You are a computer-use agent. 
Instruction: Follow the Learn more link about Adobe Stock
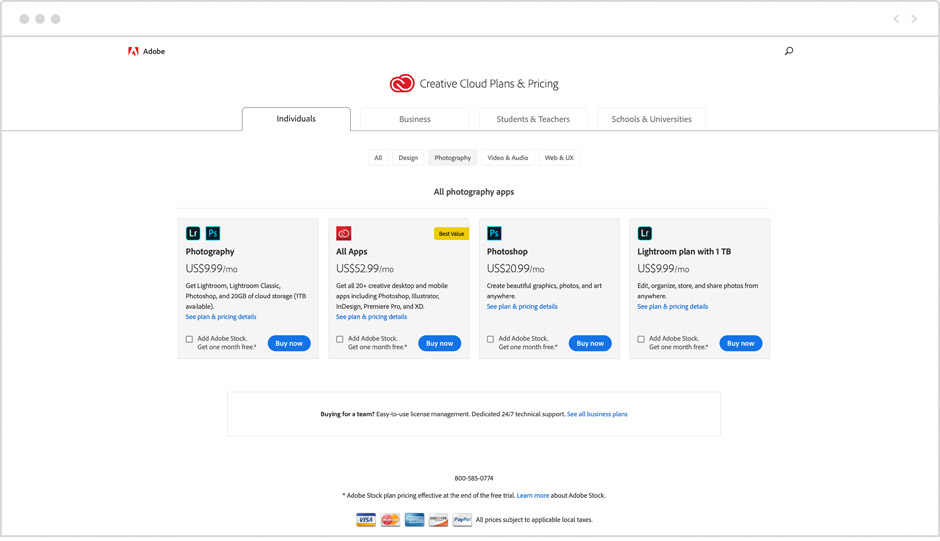[x=533, y=495]
